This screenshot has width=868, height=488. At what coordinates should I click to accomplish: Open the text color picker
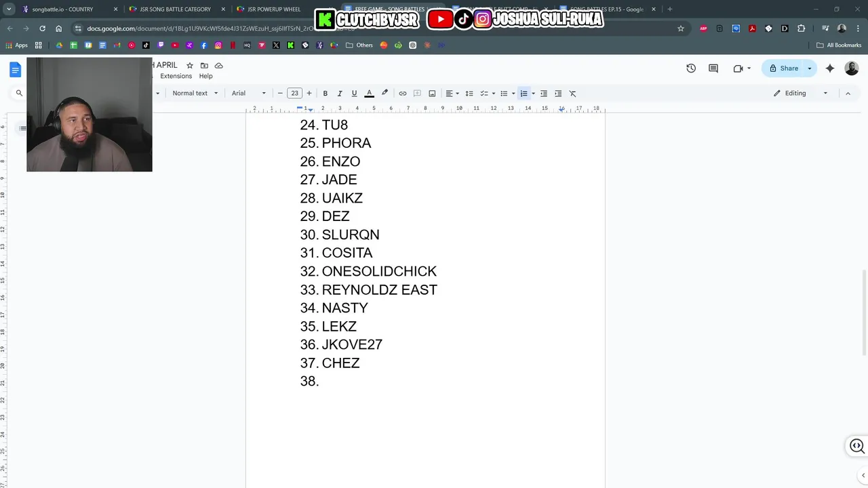click(x=370, y=94)
